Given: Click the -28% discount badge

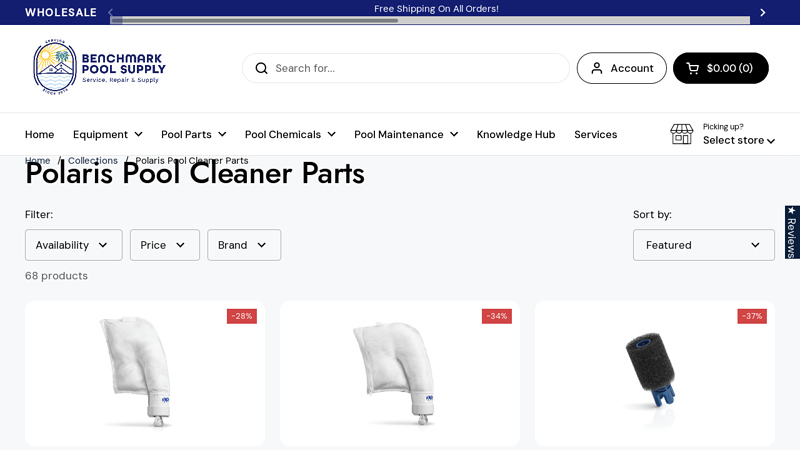Looking at the screenshot, I should point(242,316).
